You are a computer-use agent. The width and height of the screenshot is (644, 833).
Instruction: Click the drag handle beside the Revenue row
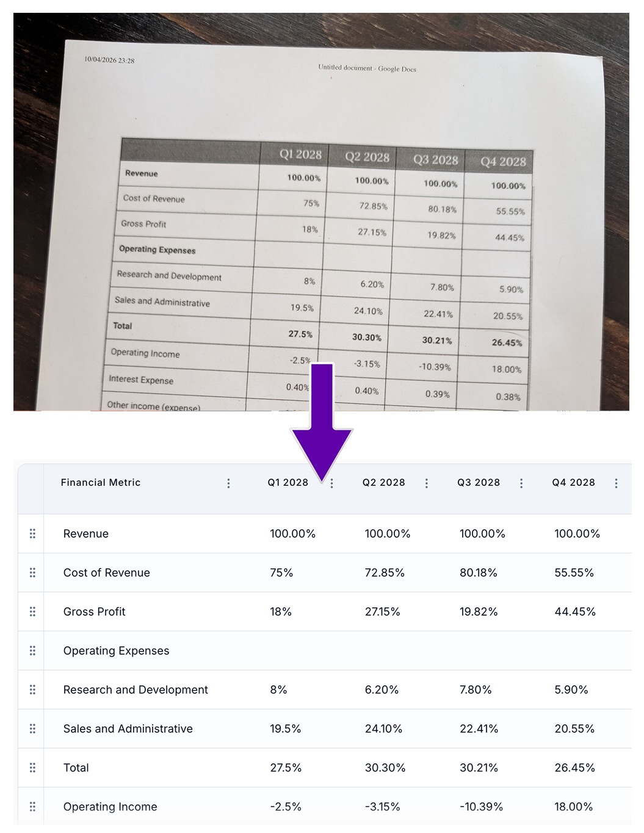(x=32, y=533)
